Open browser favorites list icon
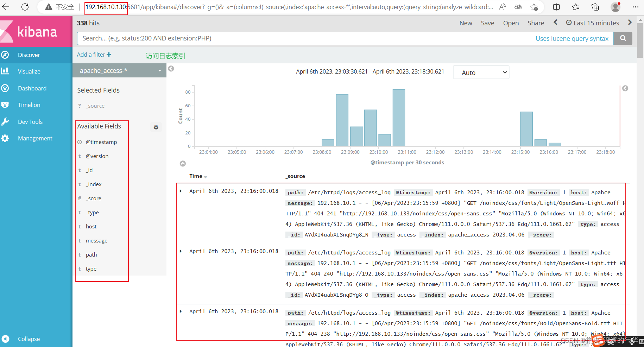The height and width of the screenshot is (347, 644). click(576, 7)
